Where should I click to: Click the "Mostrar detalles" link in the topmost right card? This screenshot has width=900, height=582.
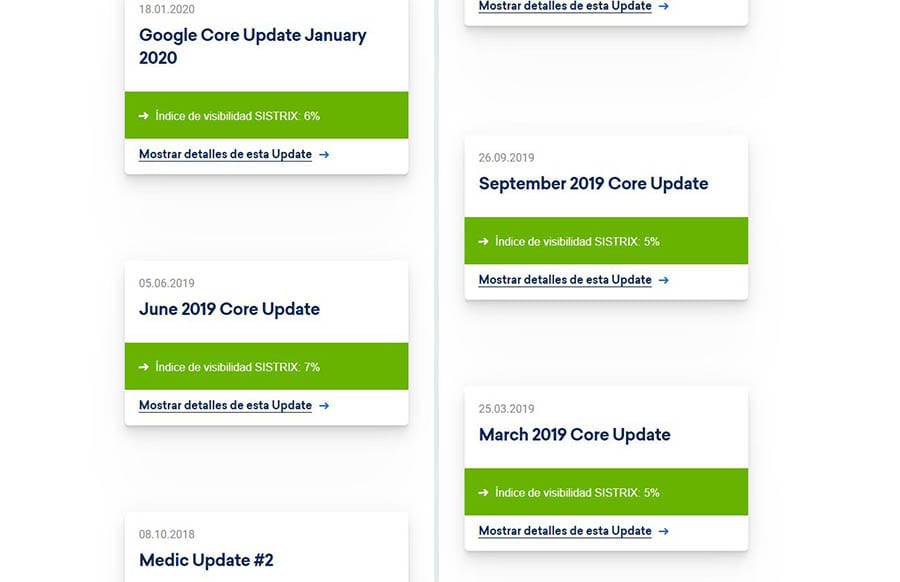point(565,6)
